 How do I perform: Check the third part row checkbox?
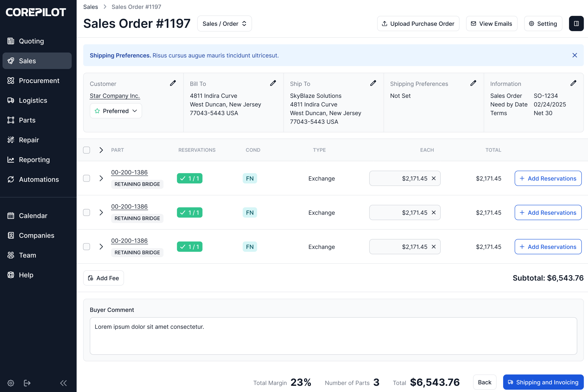(87, 247)
